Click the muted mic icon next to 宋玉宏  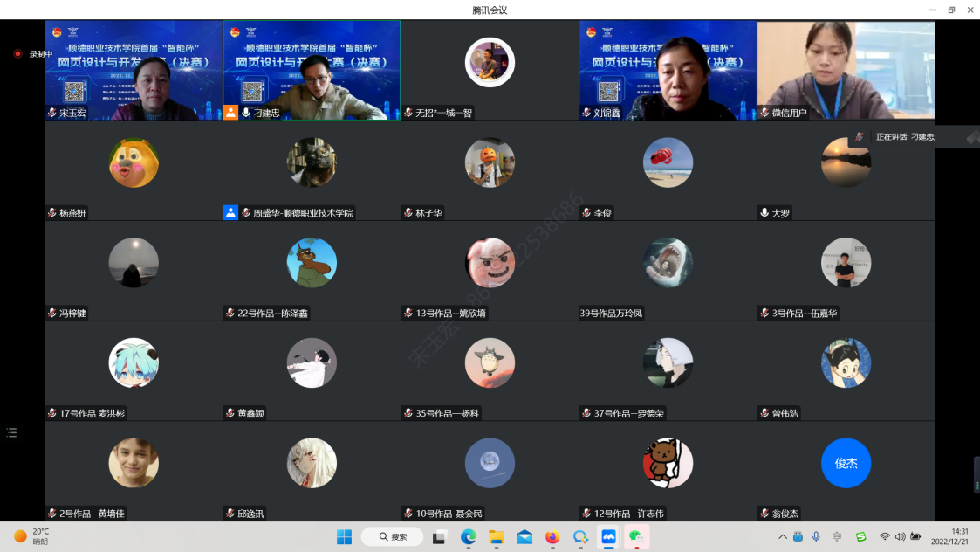[x=52, y=113]
